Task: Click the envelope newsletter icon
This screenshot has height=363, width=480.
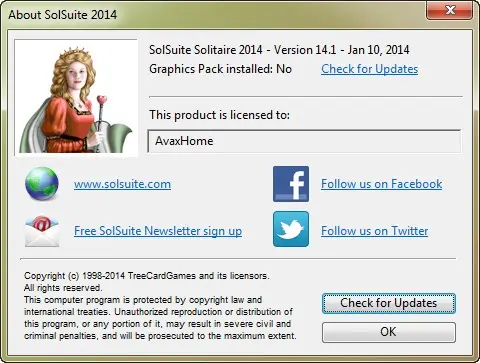Action: (42, 231)
